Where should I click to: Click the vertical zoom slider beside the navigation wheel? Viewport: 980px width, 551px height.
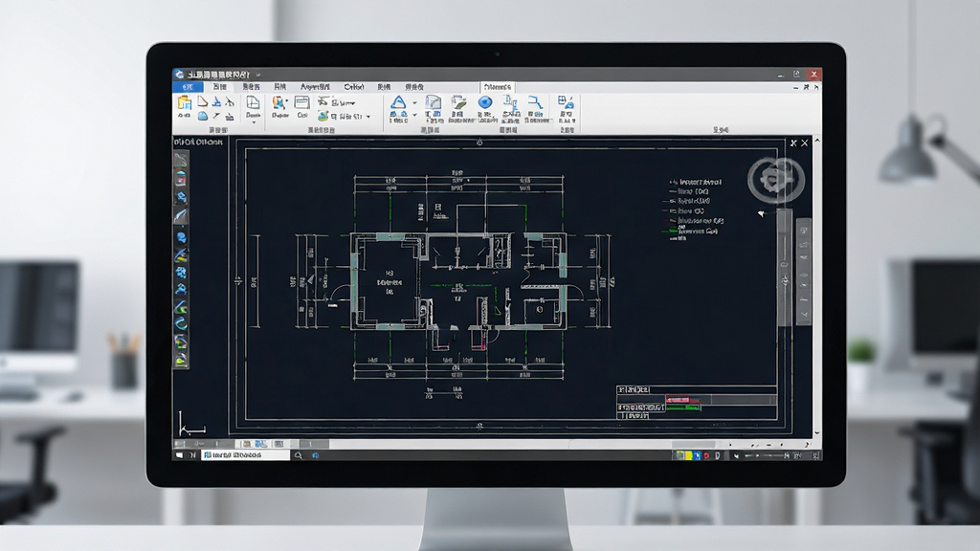785,269
